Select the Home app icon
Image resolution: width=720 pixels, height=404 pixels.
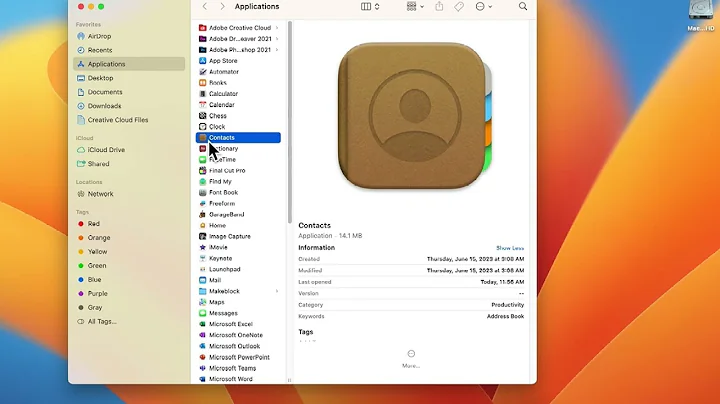pos(202,225)
